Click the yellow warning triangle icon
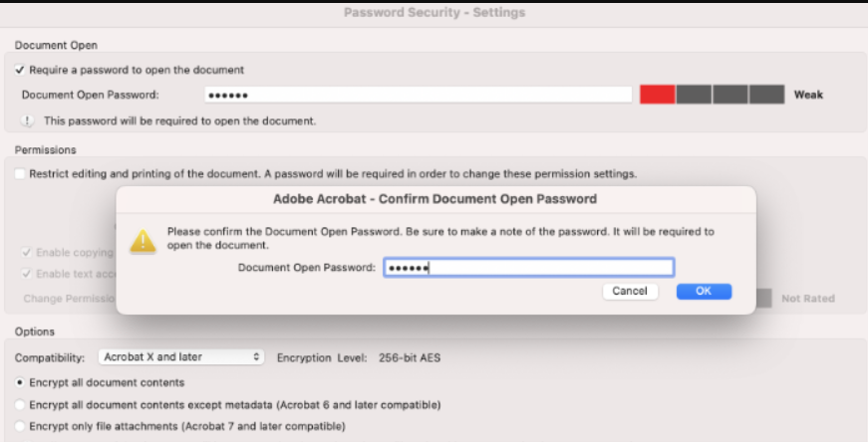 [x=145, y=239]
